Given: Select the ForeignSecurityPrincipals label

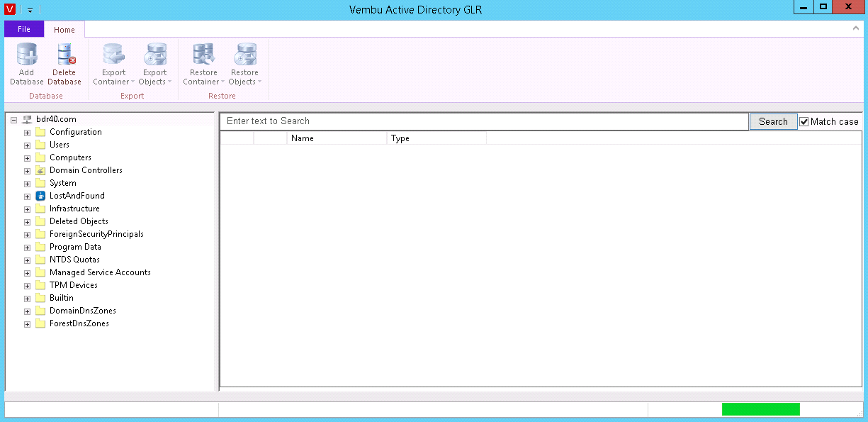Looking at the screenshot, I should tap(96, 234).
